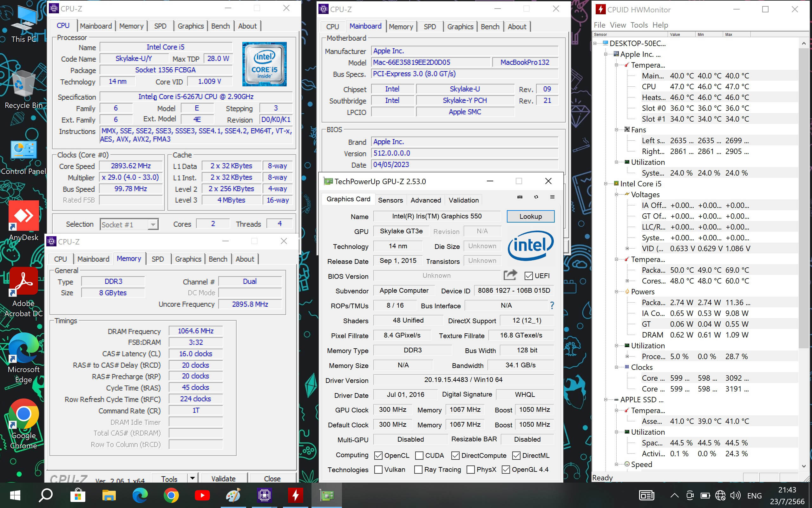Open the Socket #1 selection dropdown
This screenshot has height=508, width=812.
tap(129, 224)
